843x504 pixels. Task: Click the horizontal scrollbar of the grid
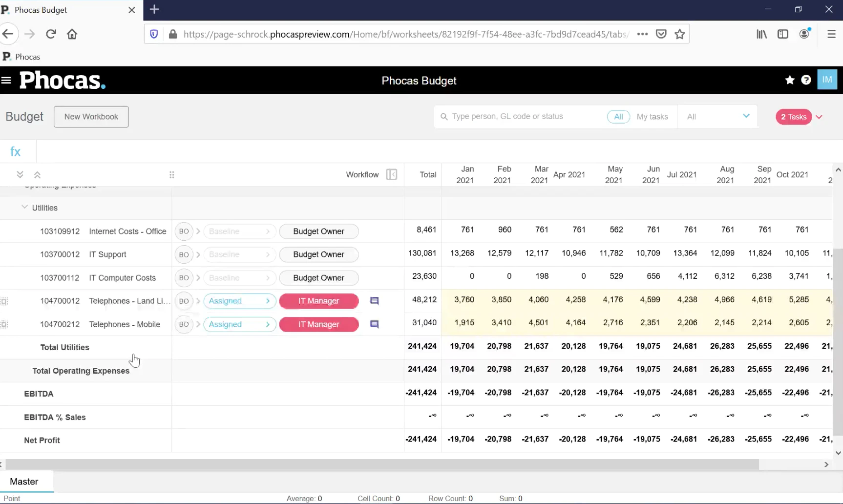(x=382, y=464)
